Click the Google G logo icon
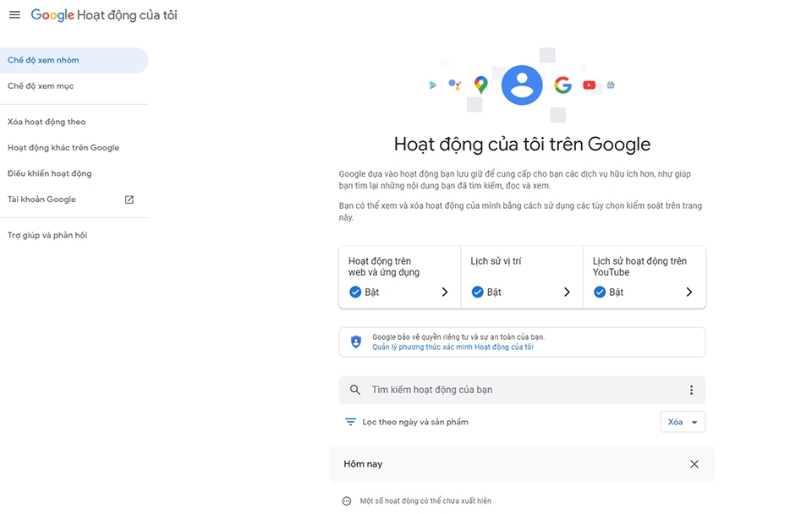The width and height of the screenshot is (812, 514). (x=562, y=85)
